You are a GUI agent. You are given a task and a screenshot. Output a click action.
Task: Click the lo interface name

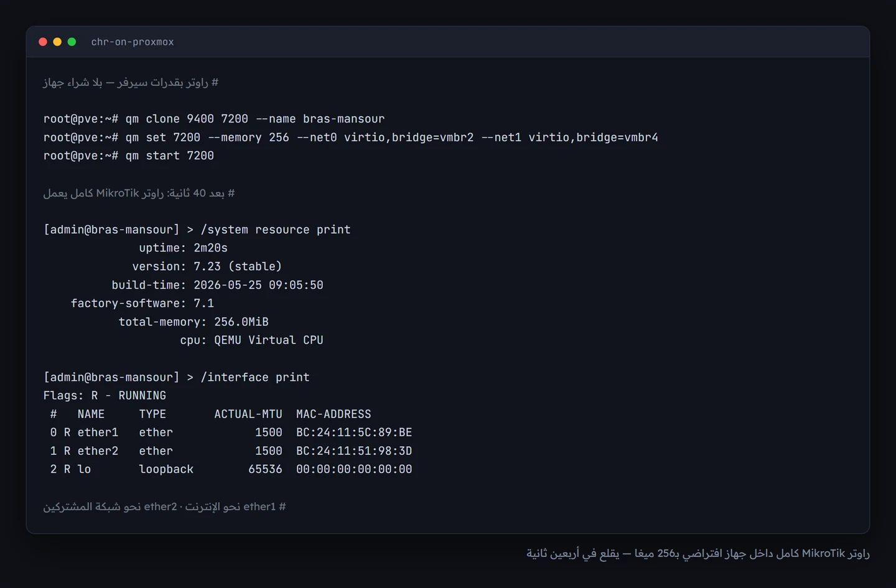click(x=84, y=469)
